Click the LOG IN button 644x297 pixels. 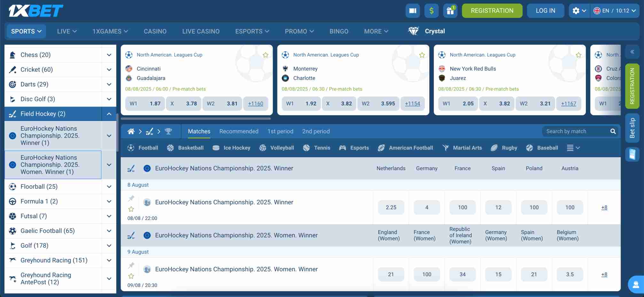click(x=546, y=11)
